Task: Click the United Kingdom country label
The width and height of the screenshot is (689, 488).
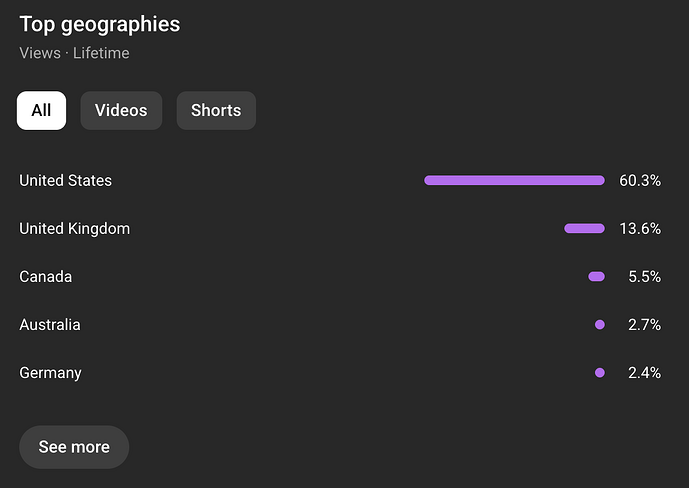Action: (75, 229)
